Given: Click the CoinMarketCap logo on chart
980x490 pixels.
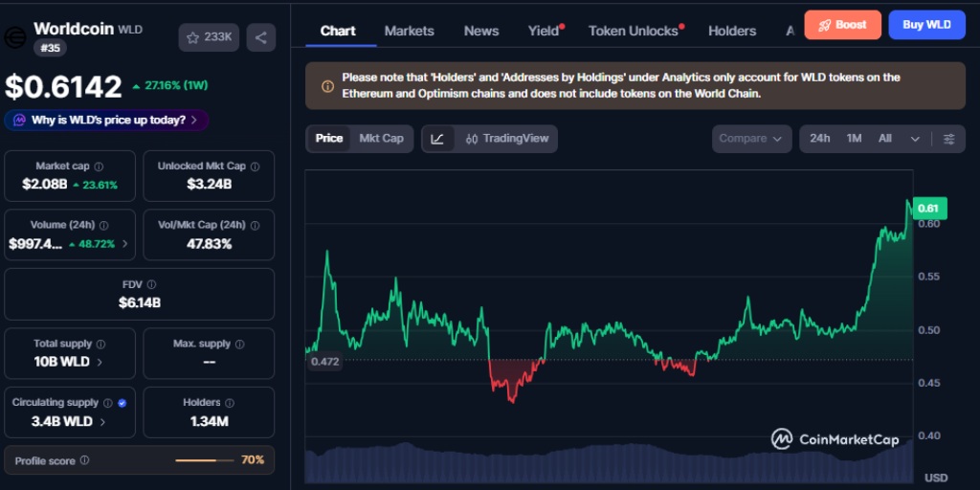Looking at the screenshot, I should [835, 439].
